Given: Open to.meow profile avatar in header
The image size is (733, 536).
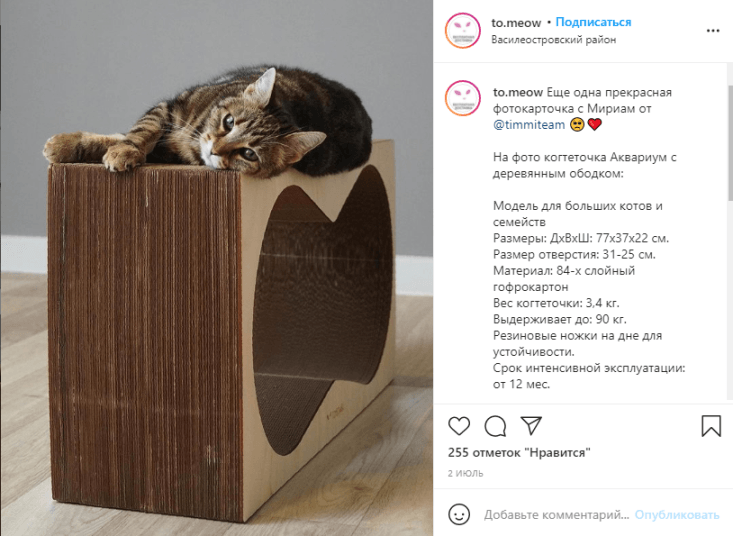Looking at the screenshot, I should pos(463,30).
